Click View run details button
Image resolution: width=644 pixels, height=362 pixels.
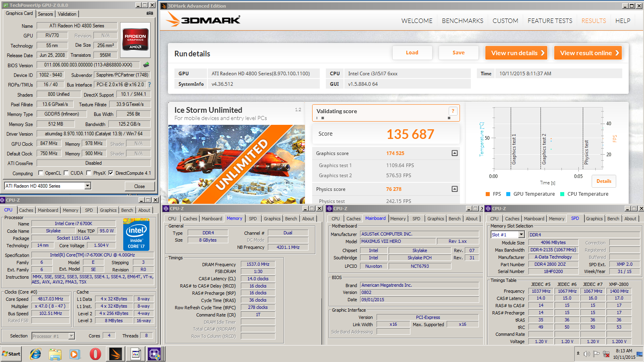click(516, 53)
